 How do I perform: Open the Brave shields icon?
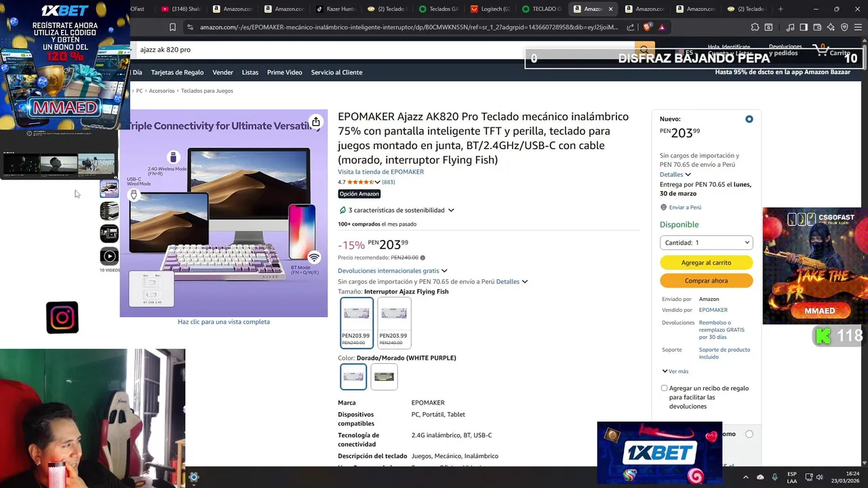[x=647, y=27]
